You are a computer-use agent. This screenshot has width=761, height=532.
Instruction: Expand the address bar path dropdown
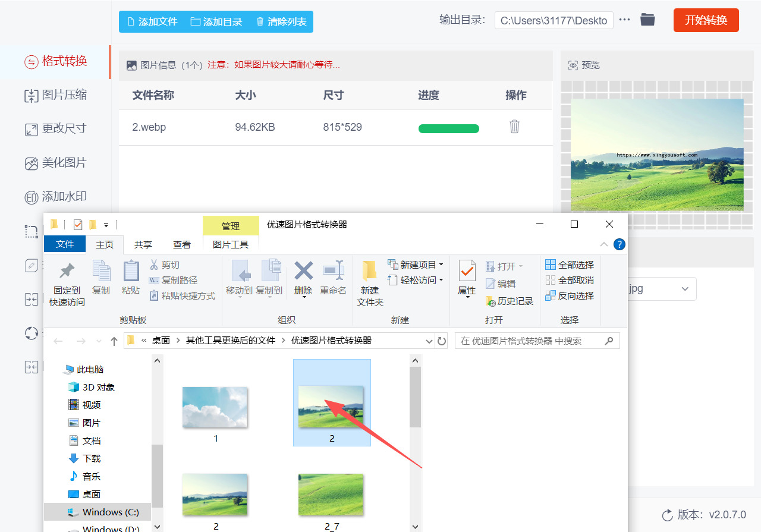click(429, 341)
